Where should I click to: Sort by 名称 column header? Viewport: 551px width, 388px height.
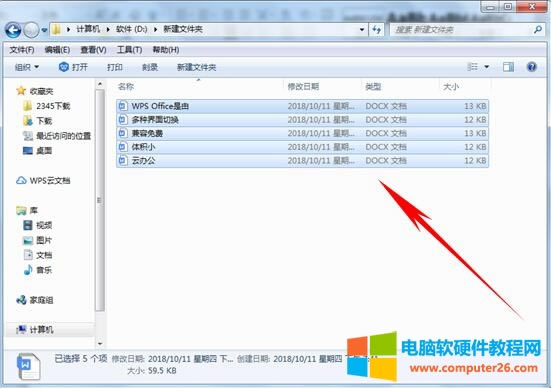coord(126,86)
